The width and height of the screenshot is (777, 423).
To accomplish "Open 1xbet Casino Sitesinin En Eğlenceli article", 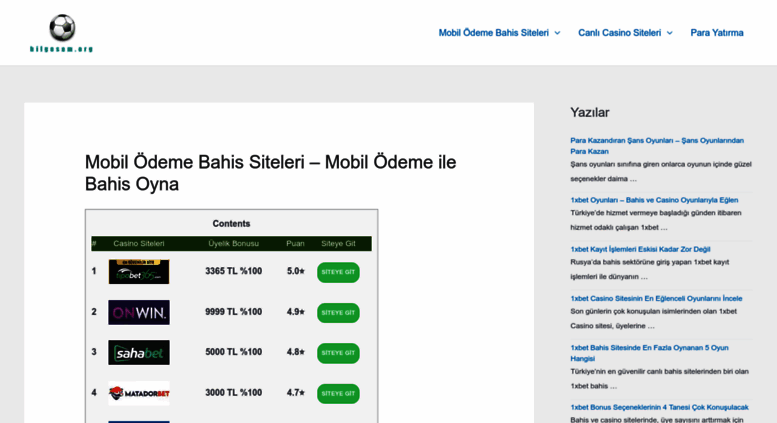I will pos(656,298).
